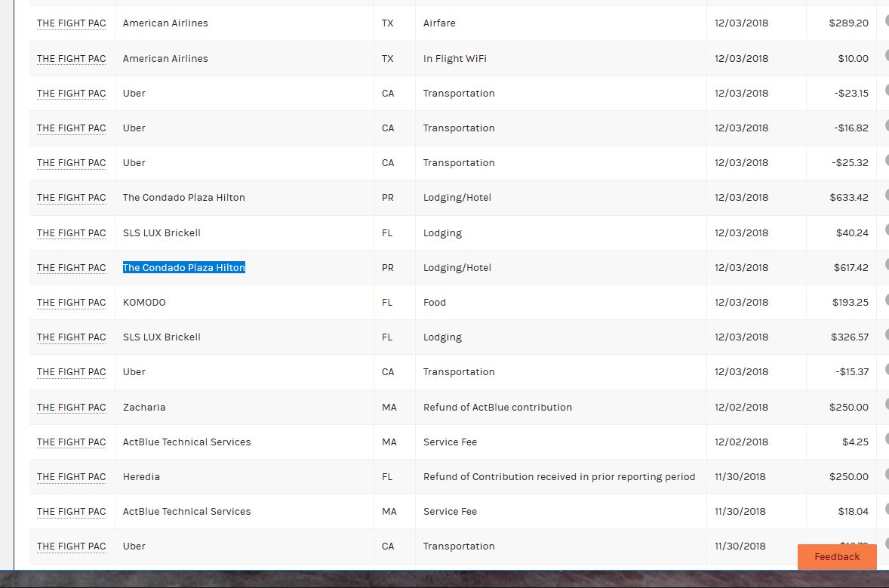Select the date '12/02/2018' in the Zacharia row
This screenshot has width=889, height=588.
[x=741, y=407]
